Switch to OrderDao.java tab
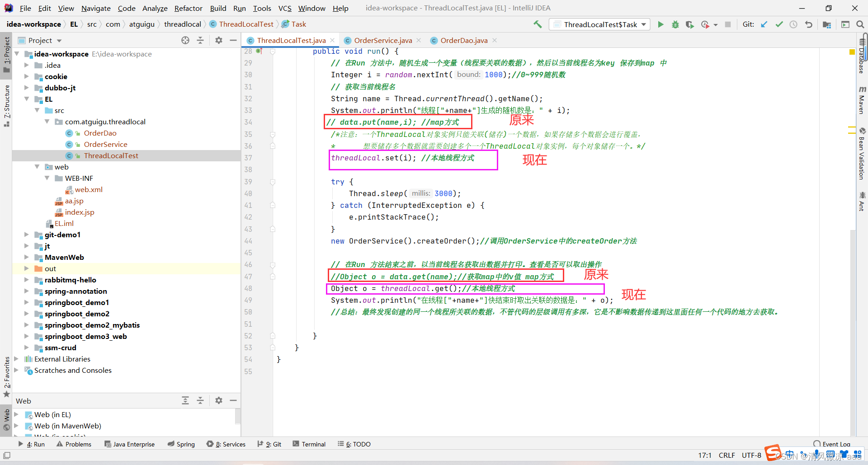The height and width of the screenshot is (465, 868). (464, 40)
